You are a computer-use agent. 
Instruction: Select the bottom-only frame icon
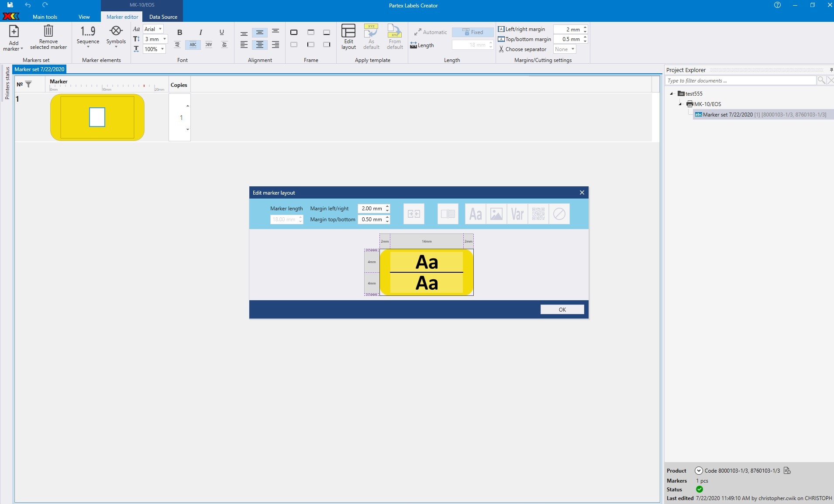(327, 32)
